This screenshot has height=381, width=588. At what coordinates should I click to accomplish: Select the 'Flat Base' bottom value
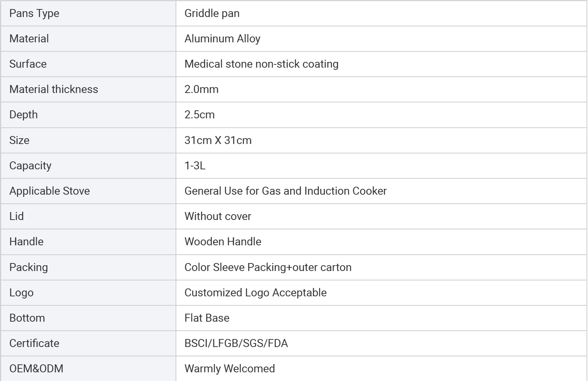click(x=207, y=318)
